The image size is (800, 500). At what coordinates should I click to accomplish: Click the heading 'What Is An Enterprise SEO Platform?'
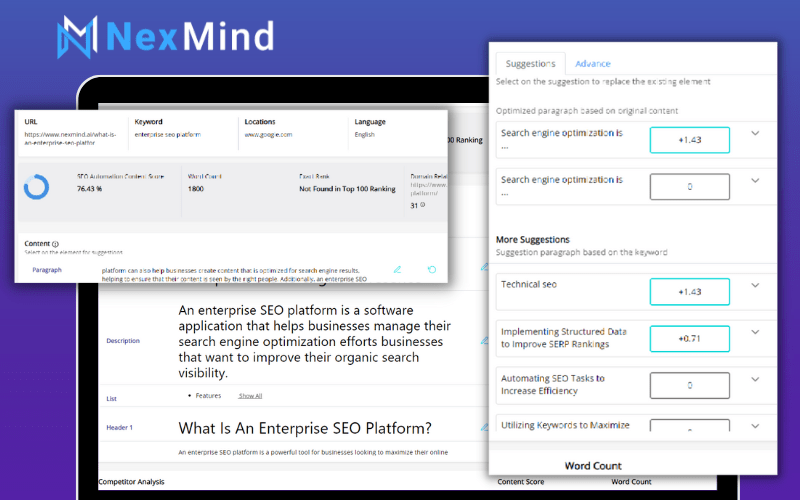[x=305, y=428]
